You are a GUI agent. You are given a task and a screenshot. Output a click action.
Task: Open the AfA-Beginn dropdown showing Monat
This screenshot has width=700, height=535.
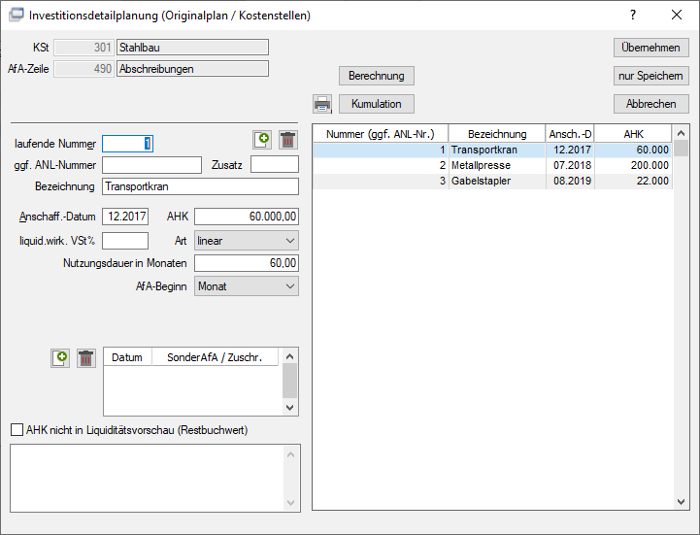pyautogui.click(x=246, y=286)
